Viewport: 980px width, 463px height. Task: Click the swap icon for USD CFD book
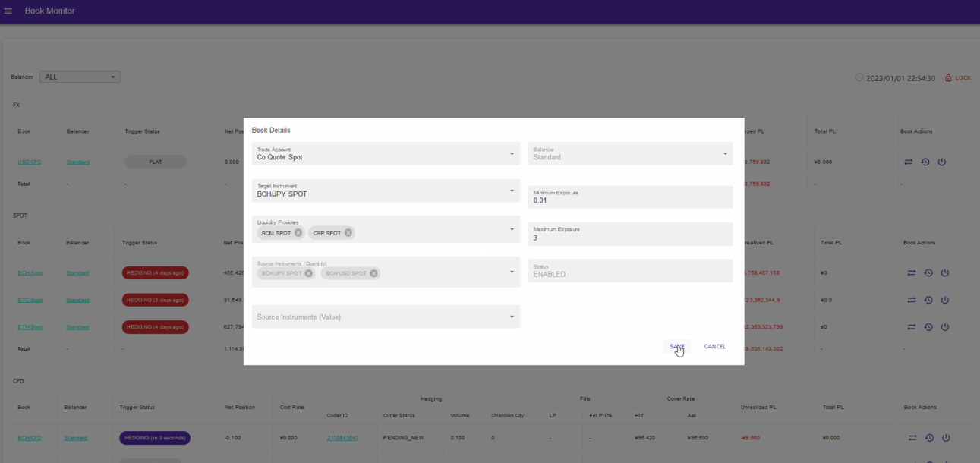pyautogui.click(x=909, y=162)
